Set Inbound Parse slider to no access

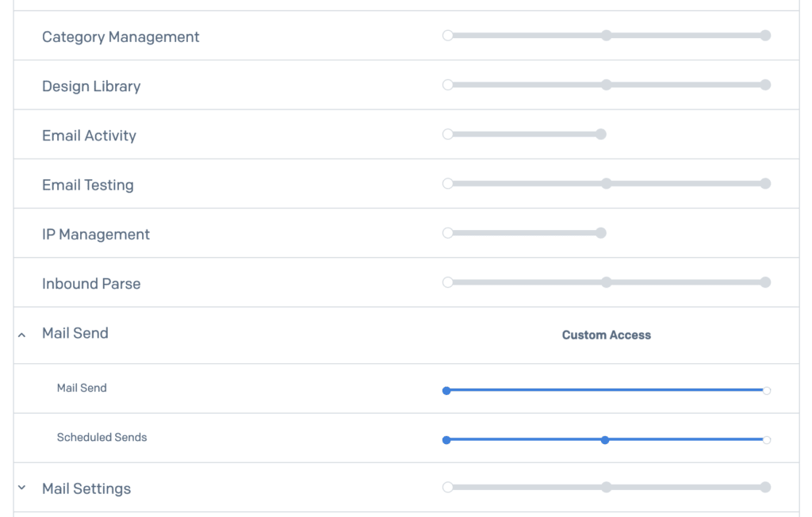tap(448, 282)
